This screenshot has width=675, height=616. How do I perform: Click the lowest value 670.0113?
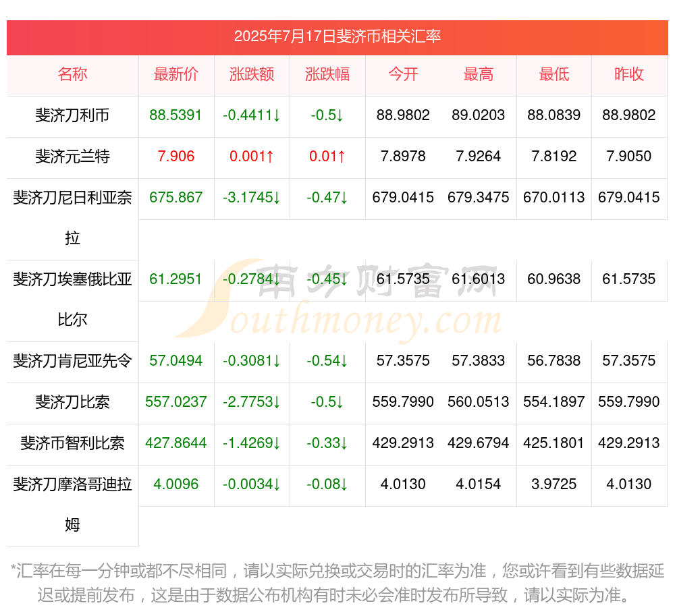pos(554,198)
